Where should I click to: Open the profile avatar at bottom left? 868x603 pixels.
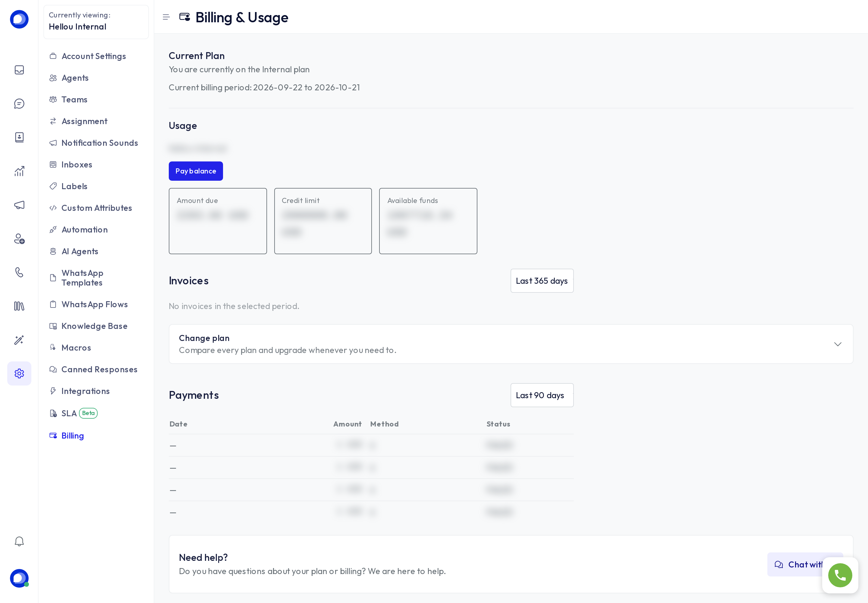pyautogui.click(x=19, y=578)
